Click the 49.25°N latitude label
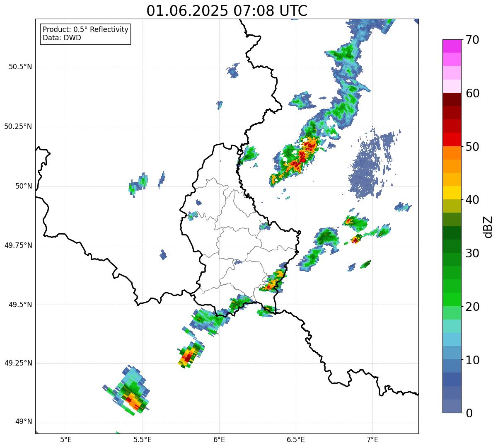 point(18,363)
